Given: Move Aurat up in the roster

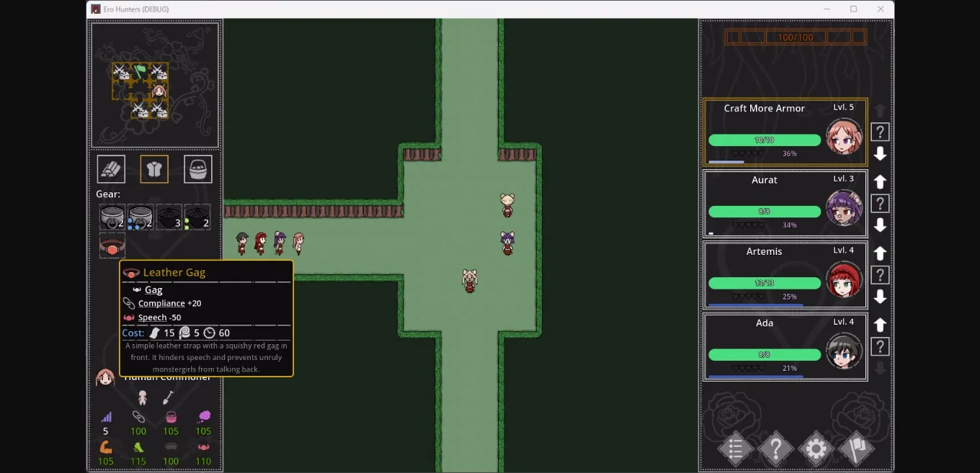Looking at the screenshot, I should pos(879,181).
